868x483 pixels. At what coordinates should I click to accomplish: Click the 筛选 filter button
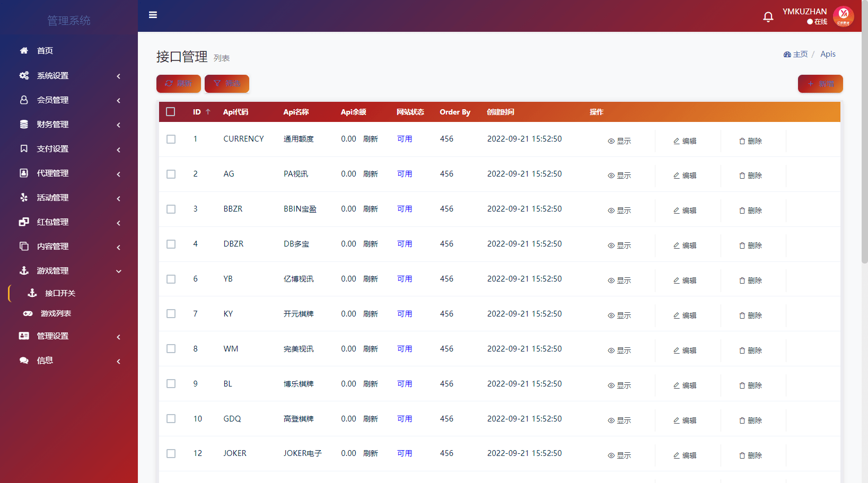point(227,84)
